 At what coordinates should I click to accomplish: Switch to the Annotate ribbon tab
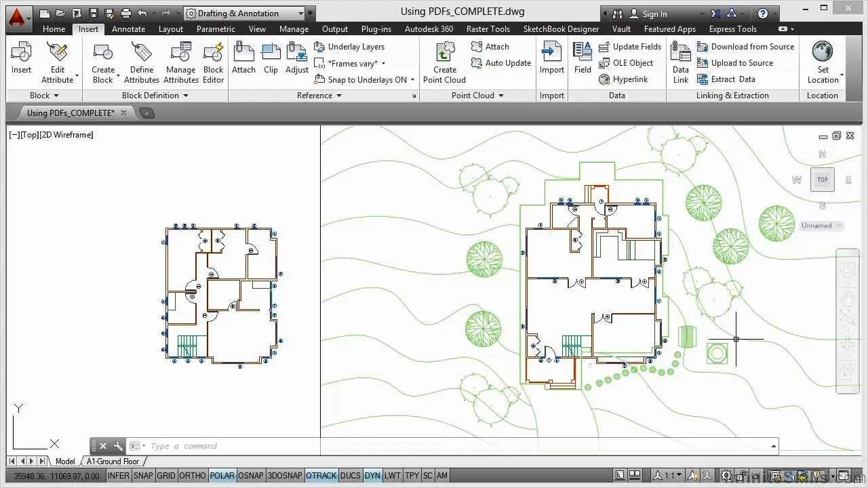(x=128, y=29)
